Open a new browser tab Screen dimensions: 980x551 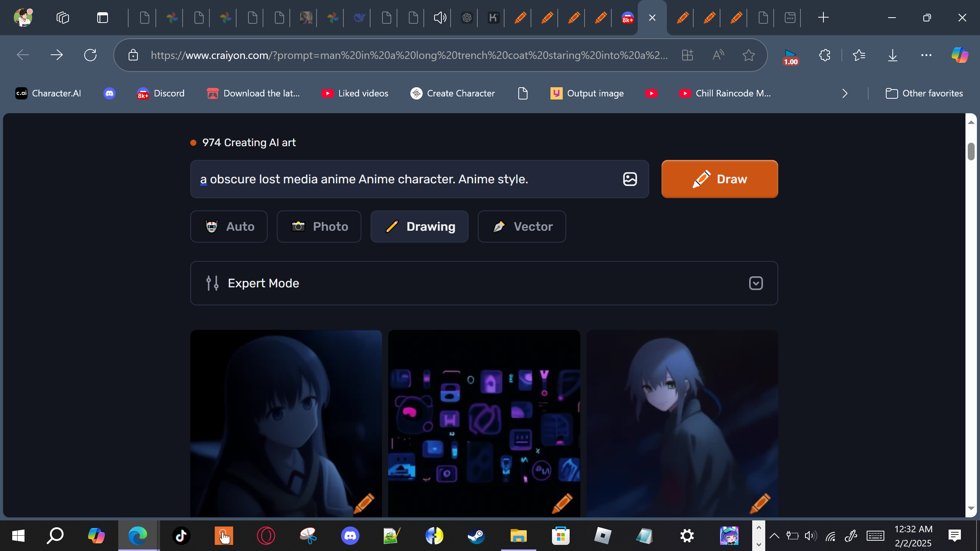coord(823,18)
